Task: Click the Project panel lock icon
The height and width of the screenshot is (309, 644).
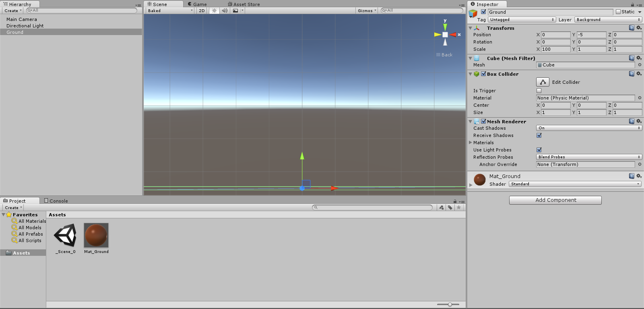Action: [x=455, y=201]
